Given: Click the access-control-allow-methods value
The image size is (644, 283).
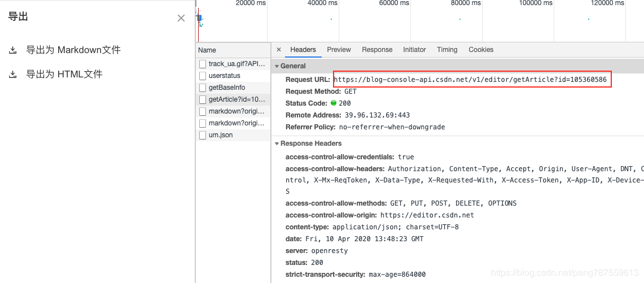Looking at the screenshot, I should [453, 203].
